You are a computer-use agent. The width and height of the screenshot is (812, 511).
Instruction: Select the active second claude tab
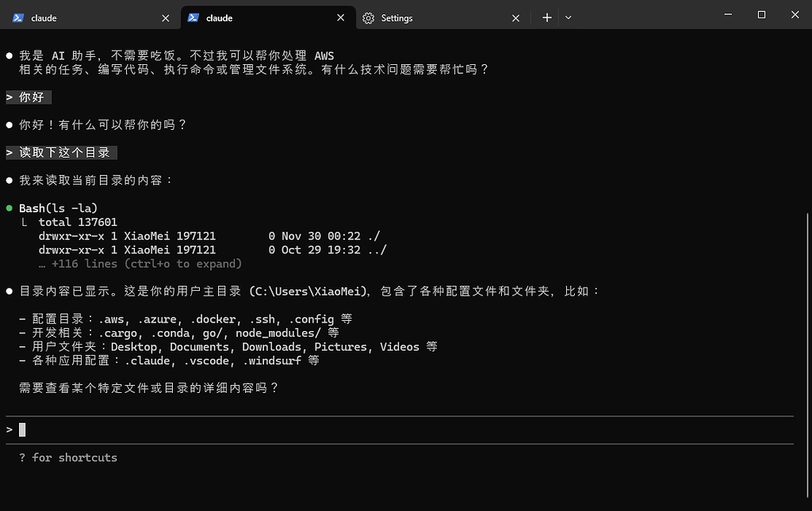click(268, 18)
